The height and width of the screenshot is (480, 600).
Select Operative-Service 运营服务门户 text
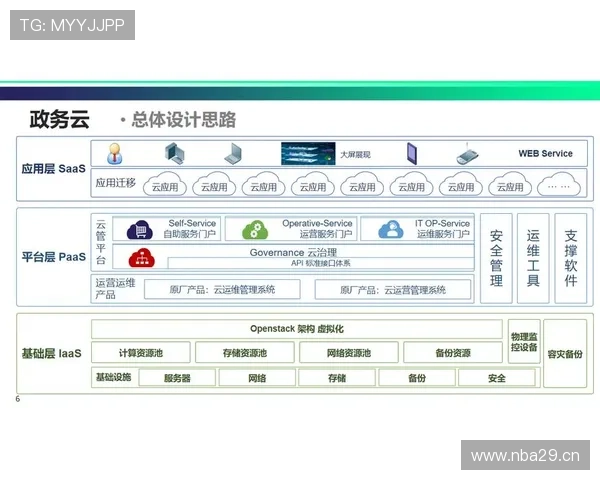[x=317, y=229]
